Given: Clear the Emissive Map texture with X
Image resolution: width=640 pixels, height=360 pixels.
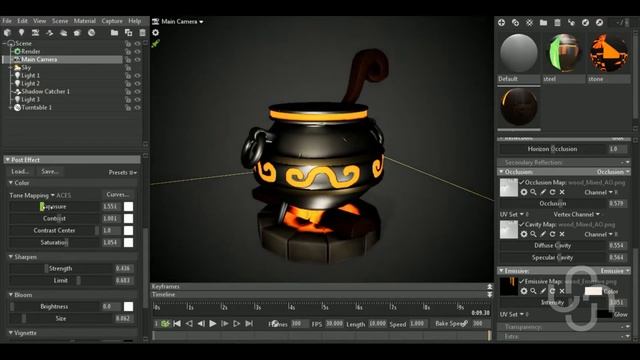Looking at the screenshot, I should pyautogui.click(x=562, y=291).
